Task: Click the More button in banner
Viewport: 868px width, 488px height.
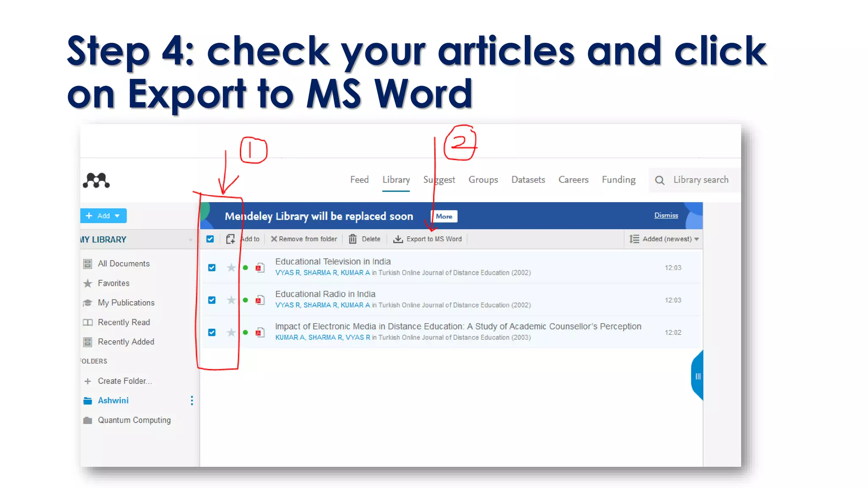Action: [444, 216]
